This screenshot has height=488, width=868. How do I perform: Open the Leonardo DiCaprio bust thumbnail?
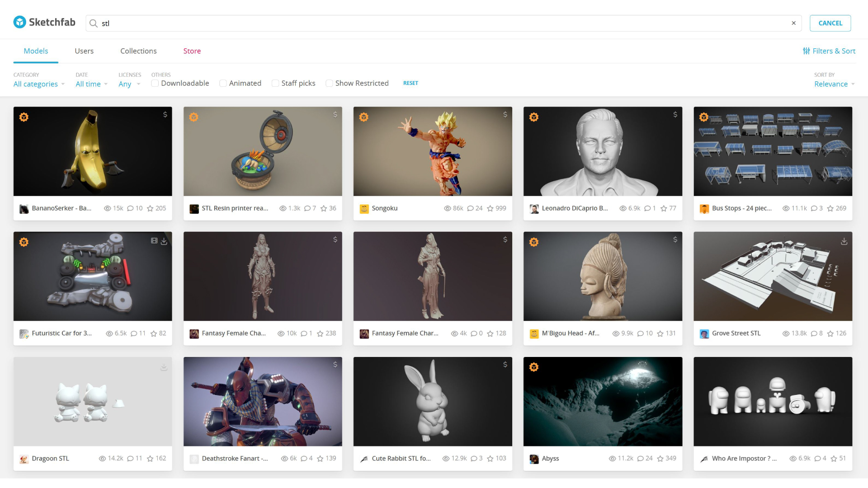(x=603, y=151)
